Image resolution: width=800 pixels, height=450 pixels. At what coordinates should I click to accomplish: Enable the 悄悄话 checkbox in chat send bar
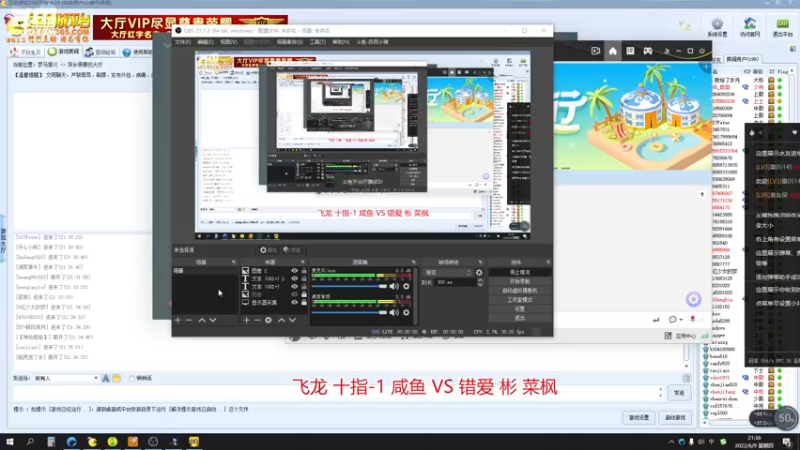click(132, 378)
